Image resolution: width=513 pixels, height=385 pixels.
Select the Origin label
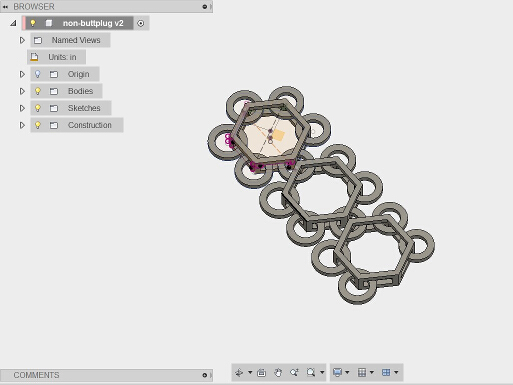coord(79,74)
